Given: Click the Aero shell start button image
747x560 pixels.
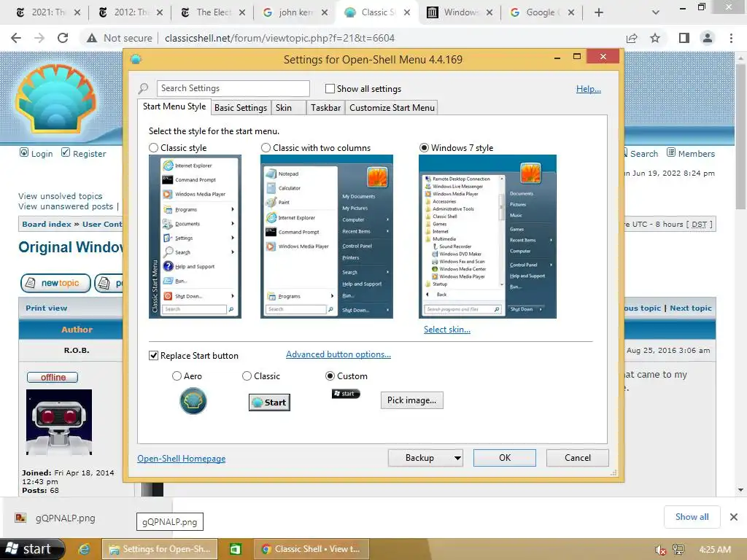Looking at the screenshot, I should point(193,401).
